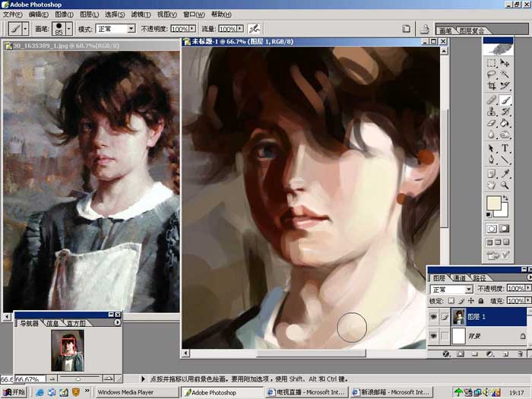
Task: Open 滤镜(T) menu
Action: coord(141,14)
